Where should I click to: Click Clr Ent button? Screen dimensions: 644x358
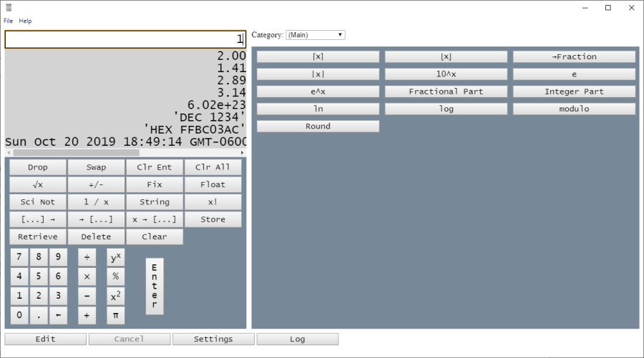coord(155,167)
